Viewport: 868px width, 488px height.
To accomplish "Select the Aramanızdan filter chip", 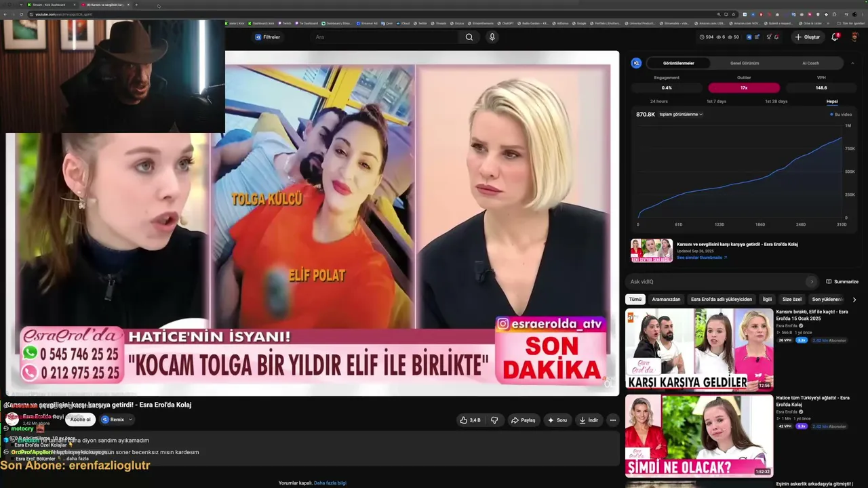I will (666, 299).
